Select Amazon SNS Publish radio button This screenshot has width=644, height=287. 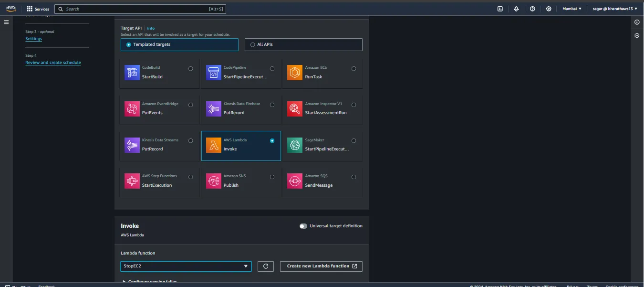(x=272, y=177)
